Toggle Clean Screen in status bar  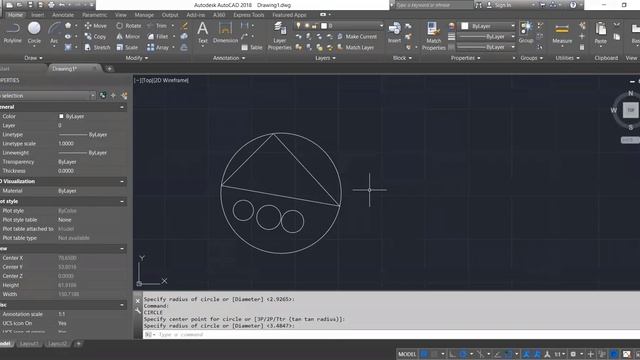[x=627, y=354]
